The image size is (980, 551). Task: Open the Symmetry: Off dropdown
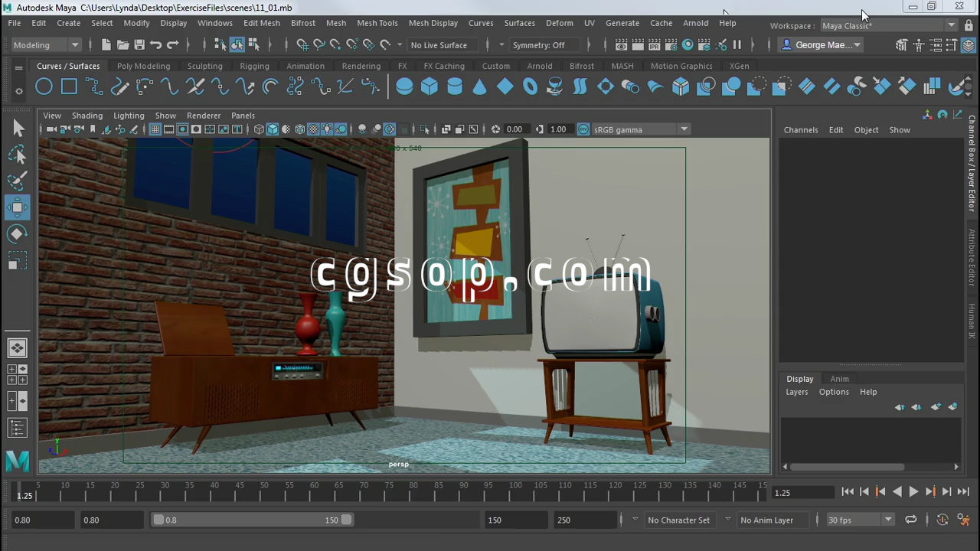tap(545, 45)
